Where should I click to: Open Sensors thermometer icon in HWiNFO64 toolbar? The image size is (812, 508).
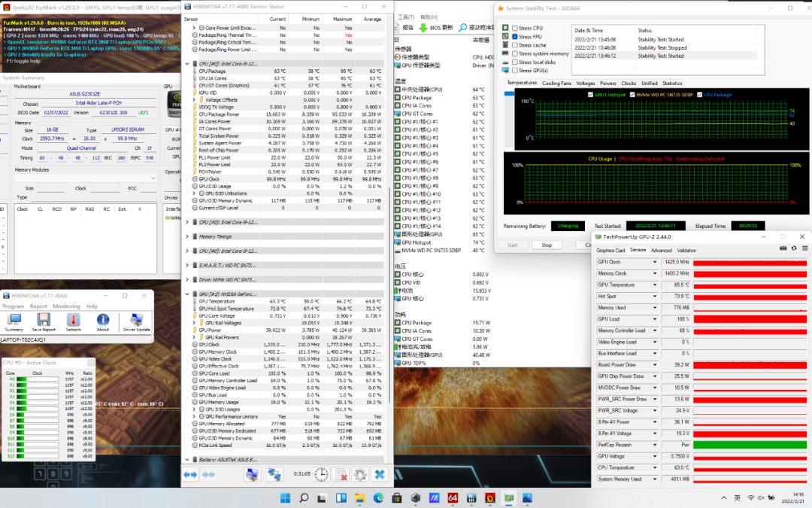(73, 322)
